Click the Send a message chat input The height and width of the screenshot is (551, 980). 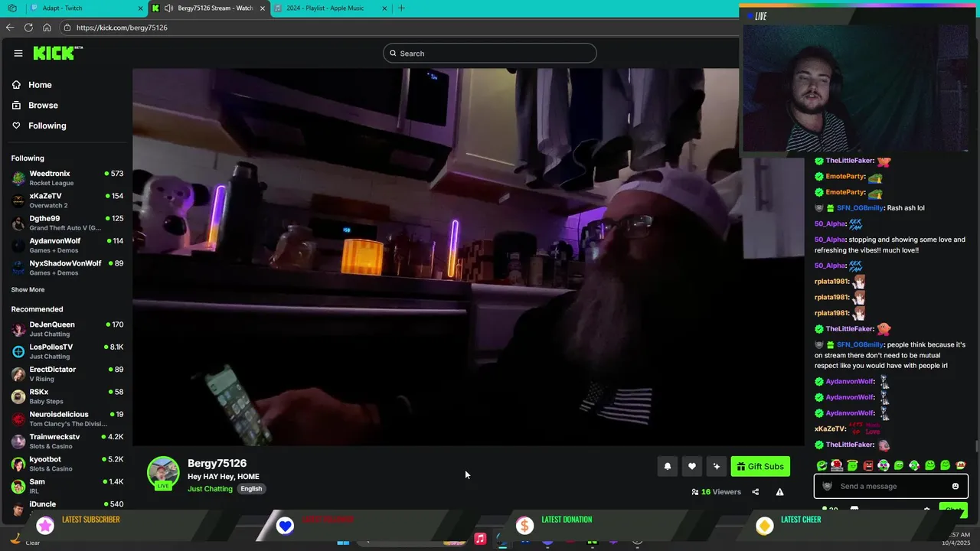click(891, 486)
